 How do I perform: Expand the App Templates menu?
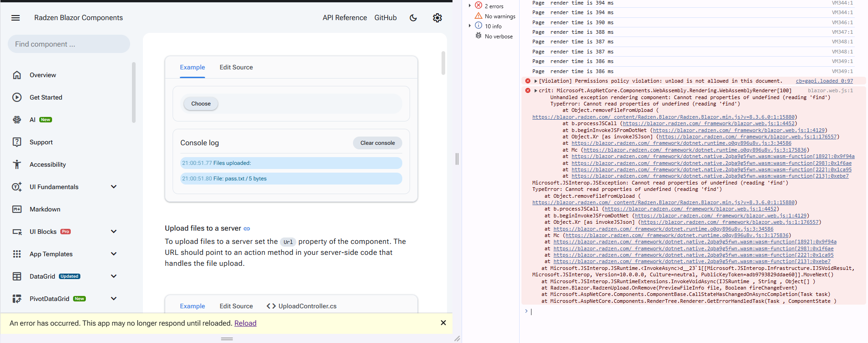(x=114, y=254)
